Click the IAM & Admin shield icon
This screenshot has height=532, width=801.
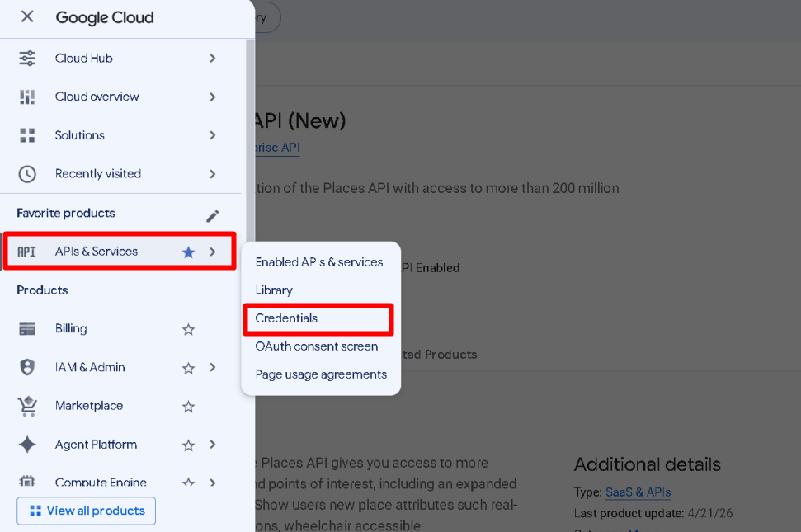click(27, 367)
